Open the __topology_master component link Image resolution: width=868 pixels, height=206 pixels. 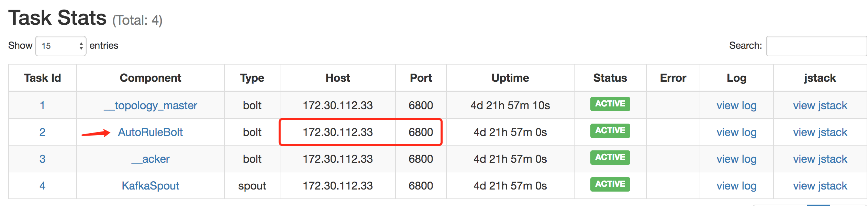pyautogui.click(x=151, y=105)
